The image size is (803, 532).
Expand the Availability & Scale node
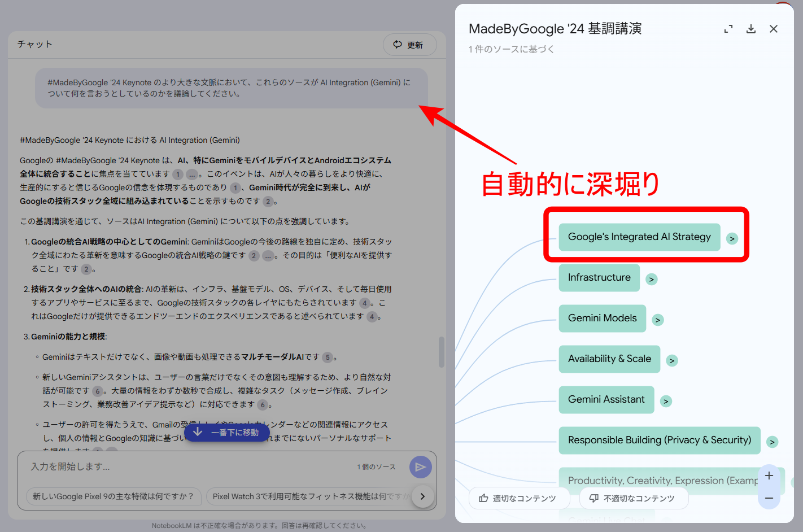click(x=672, y=360)
